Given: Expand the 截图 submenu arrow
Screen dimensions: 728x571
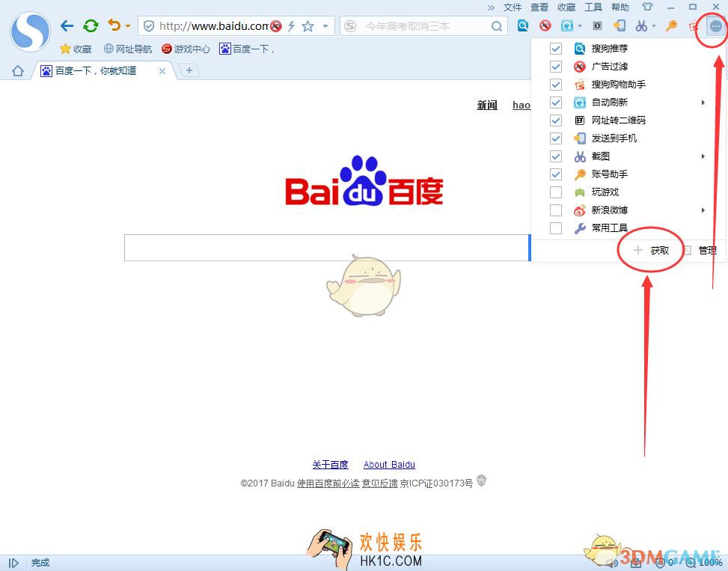Looking at the screenshot, I should coord(703,156).
